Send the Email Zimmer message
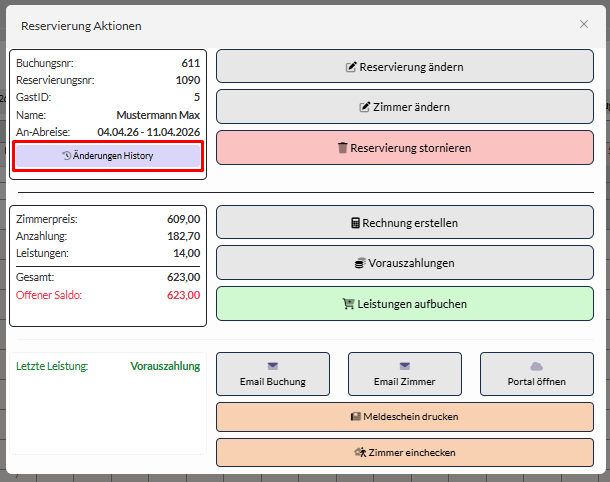This screenshot has width=610, height=482. click(405, 374)
